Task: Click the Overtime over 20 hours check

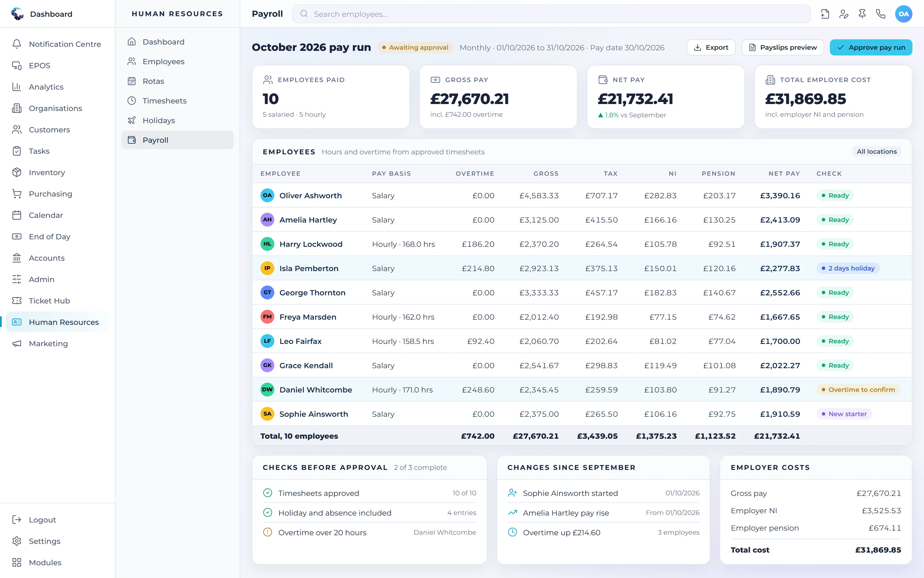Action: (370, 533)
